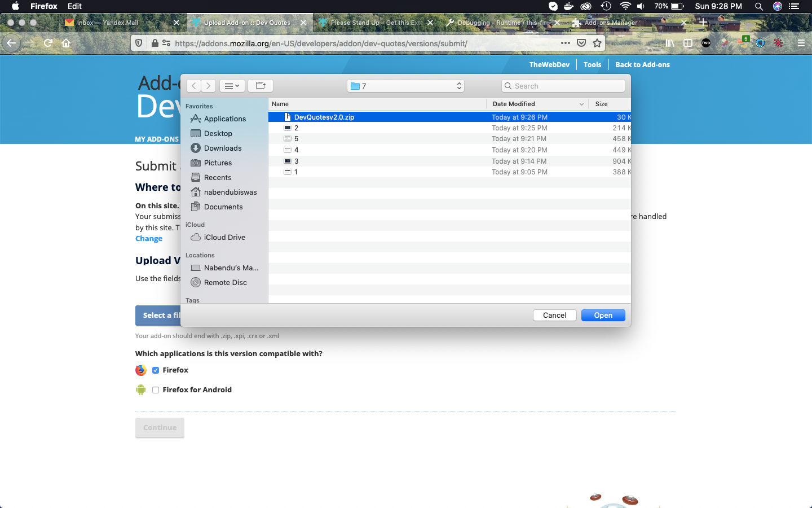Open the Apple menu
The image size is (812, 508).
[15, 6]
